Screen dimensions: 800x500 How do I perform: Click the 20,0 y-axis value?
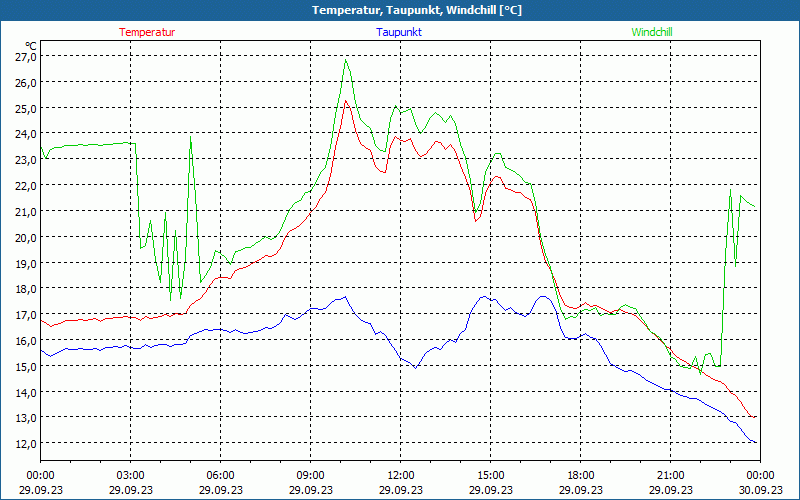click(26, 237)
